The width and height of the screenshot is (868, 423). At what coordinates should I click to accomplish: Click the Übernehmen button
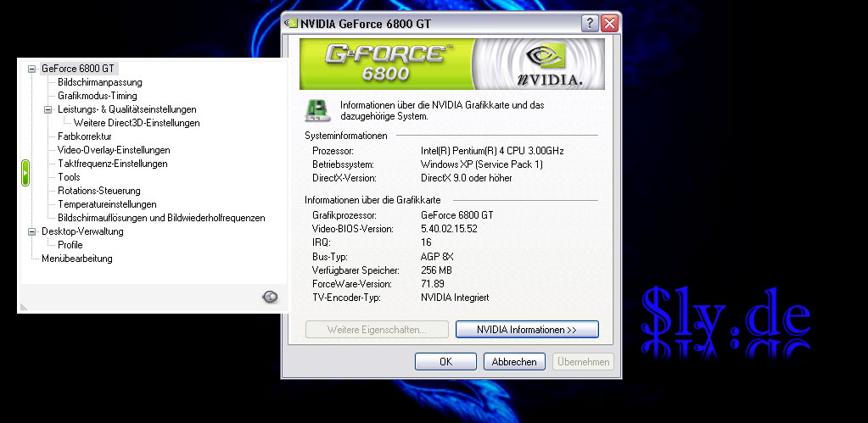point(584,362)
